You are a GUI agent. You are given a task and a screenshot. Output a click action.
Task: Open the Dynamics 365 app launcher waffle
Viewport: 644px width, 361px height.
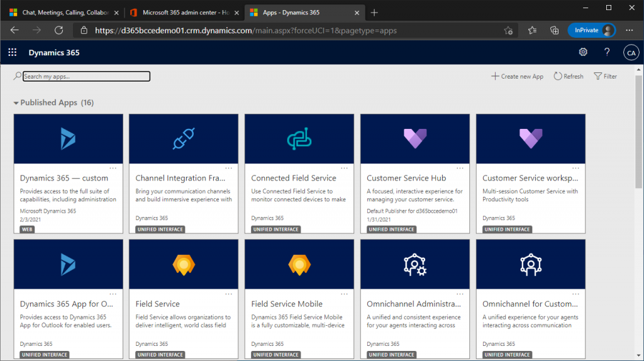(x=13, y=52)
